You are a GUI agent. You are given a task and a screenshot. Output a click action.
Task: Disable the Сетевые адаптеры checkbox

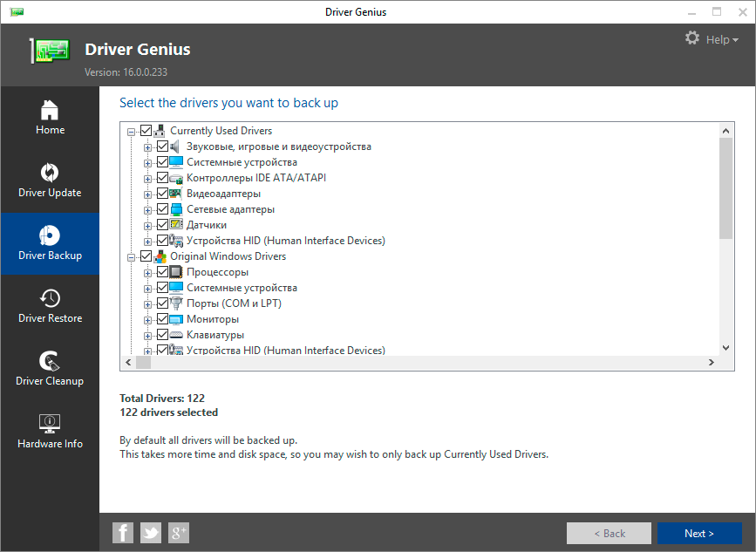tap(162, 209)
